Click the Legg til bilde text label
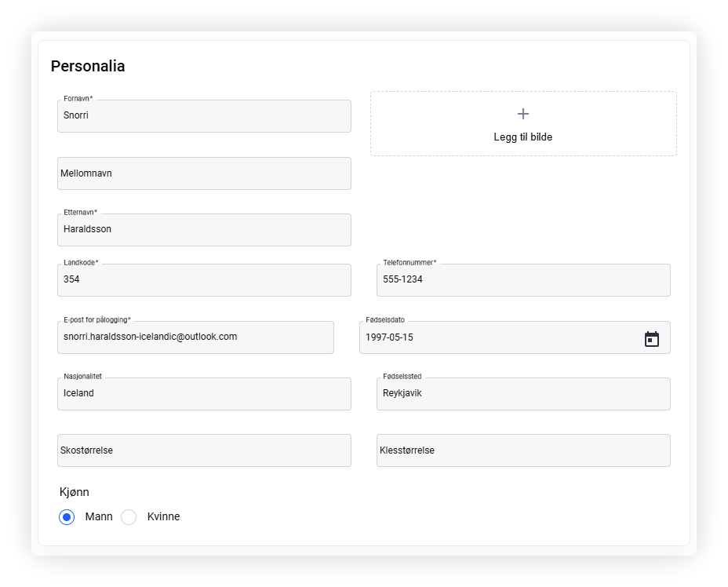 [522, 137]
